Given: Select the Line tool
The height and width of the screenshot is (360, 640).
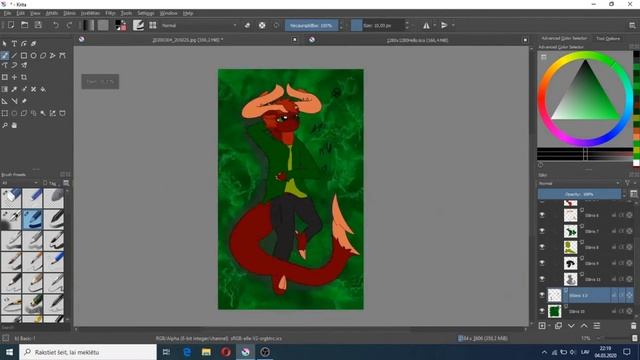Looking at the screenshot, I should pos(14,56).
